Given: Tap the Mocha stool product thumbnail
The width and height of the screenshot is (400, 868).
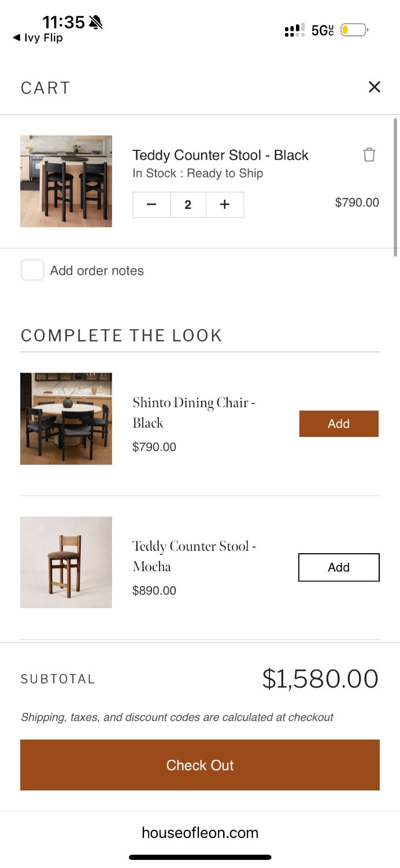Looking at the screenshot, I should [x=66, y=562].
